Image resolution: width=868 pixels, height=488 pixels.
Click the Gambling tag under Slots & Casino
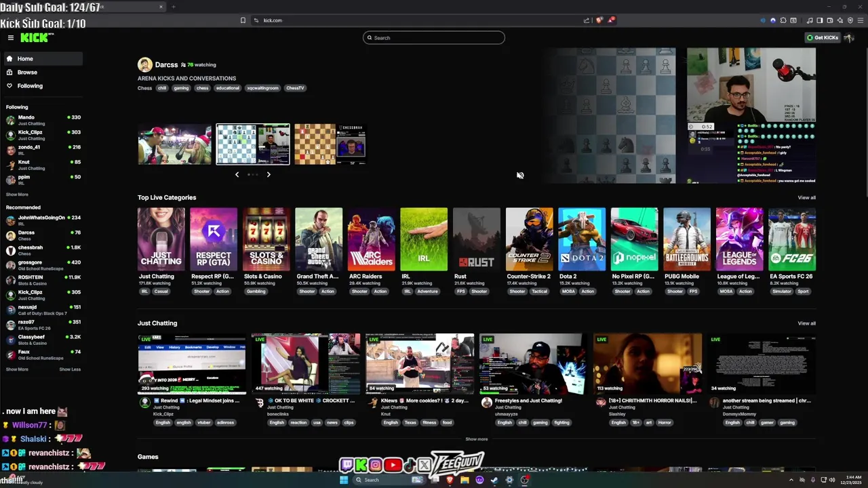point(256,291)
